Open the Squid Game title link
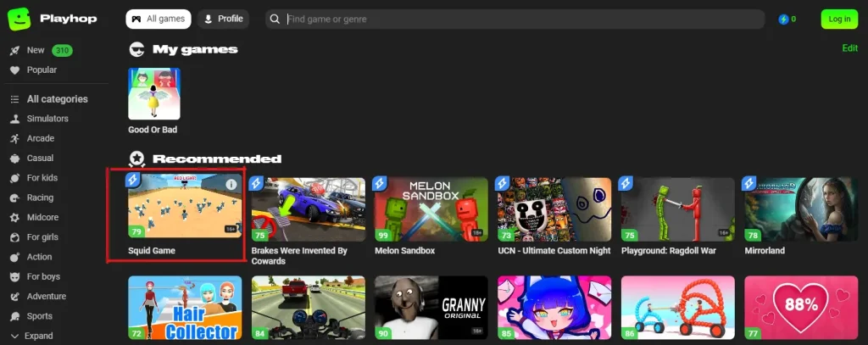The image size is (868, 345). click(x=152, y=251)
